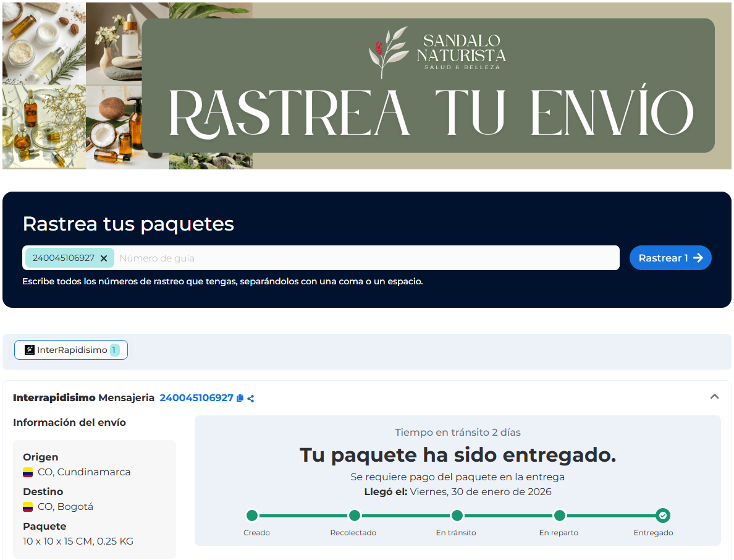Viewport: 734px width, 560px height.
Task: Remove the 240045106927 chip with its X
Action: pyautogui.click(x=104, y=258)
